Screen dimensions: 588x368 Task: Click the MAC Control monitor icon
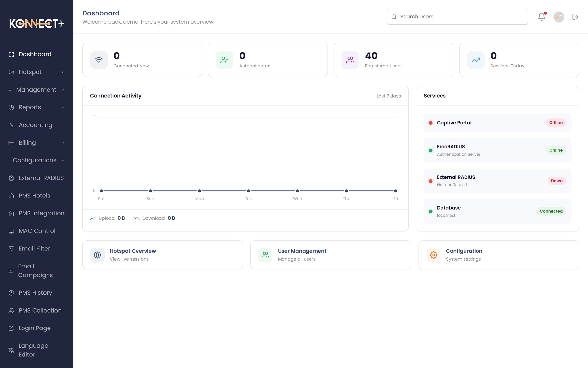[x=11, y=231]
